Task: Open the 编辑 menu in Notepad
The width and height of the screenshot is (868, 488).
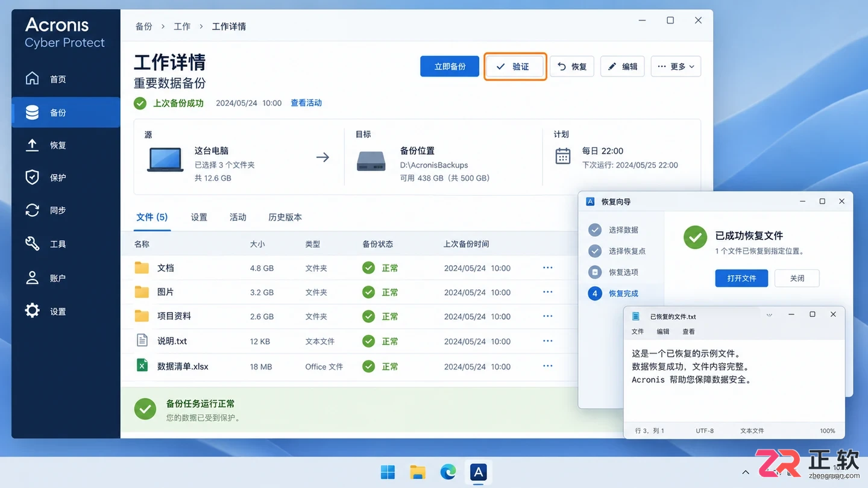Action: pyautogui.click(x=663, y=331)
